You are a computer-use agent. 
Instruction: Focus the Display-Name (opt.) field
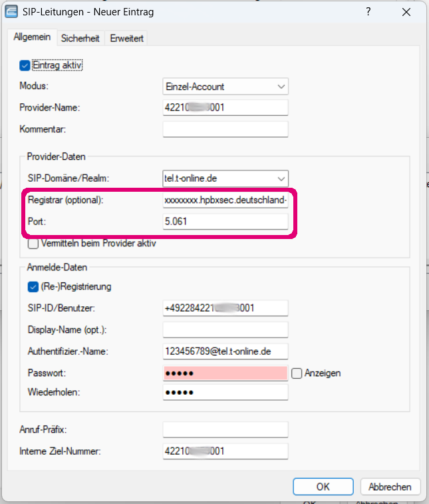(225, 330)
